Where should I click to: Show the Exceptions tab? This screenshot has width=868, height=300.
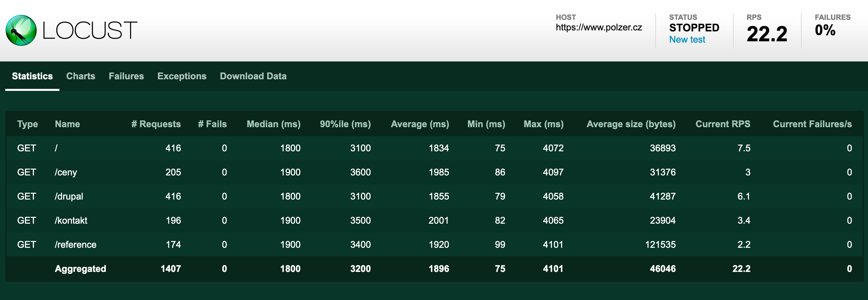[182, 76]
